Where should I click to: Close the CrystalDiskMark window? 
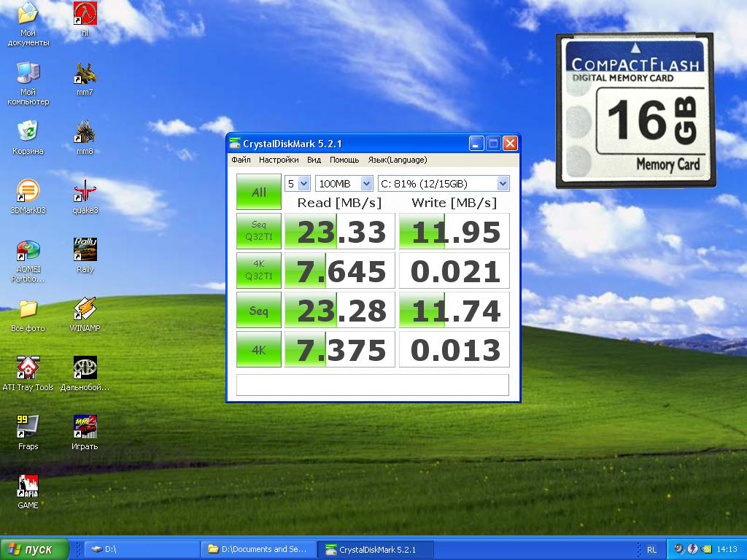coord(510,144)
